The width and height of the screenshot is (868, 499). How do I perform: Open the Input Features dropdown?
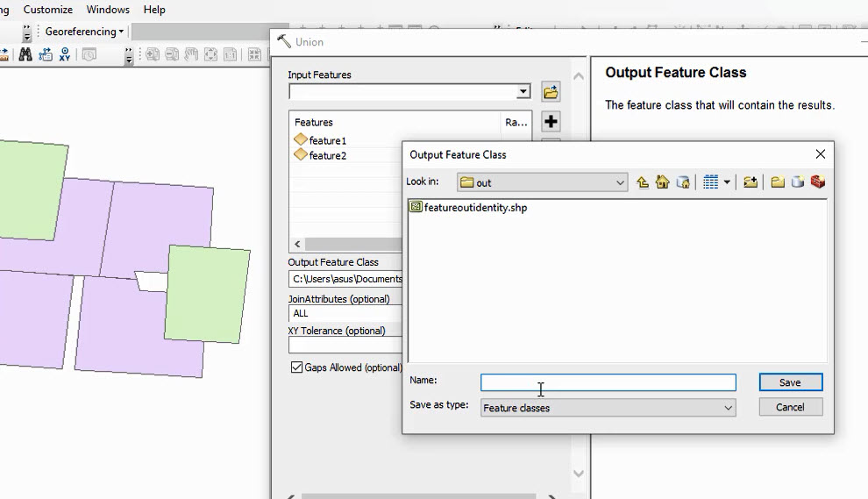tap(523, 92)
